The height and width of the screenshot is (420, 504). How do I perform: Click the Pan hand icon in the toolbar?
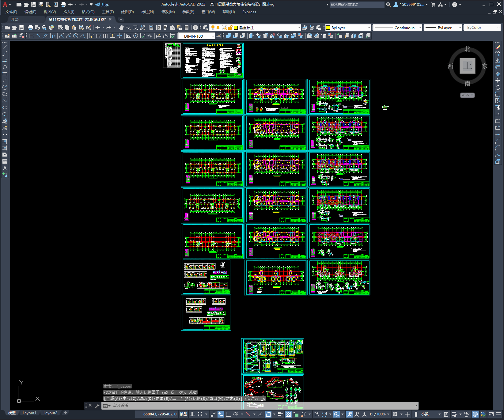coord(121,28)
